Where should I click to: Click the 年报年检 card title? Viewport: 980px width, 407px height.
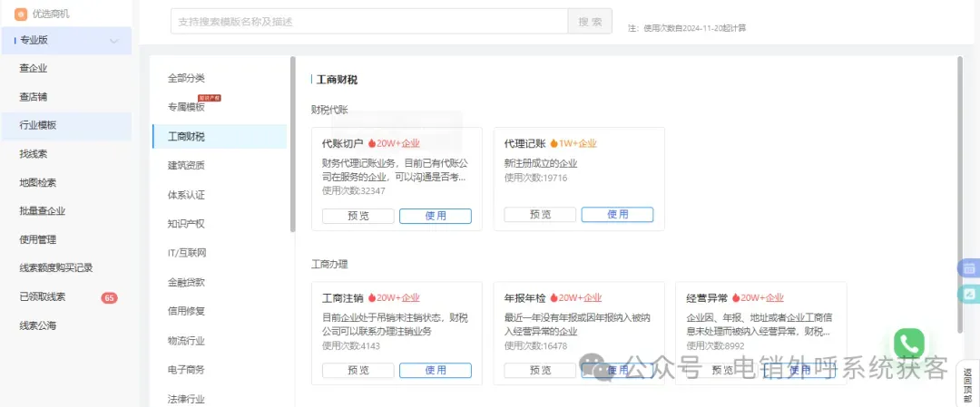[x=525, y=297]
